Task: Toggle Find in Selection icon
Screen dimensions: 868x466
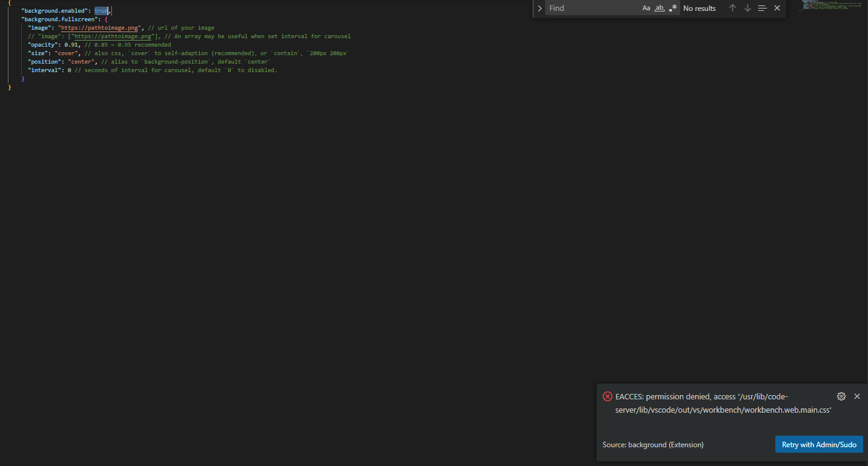Action: (763, 8)
